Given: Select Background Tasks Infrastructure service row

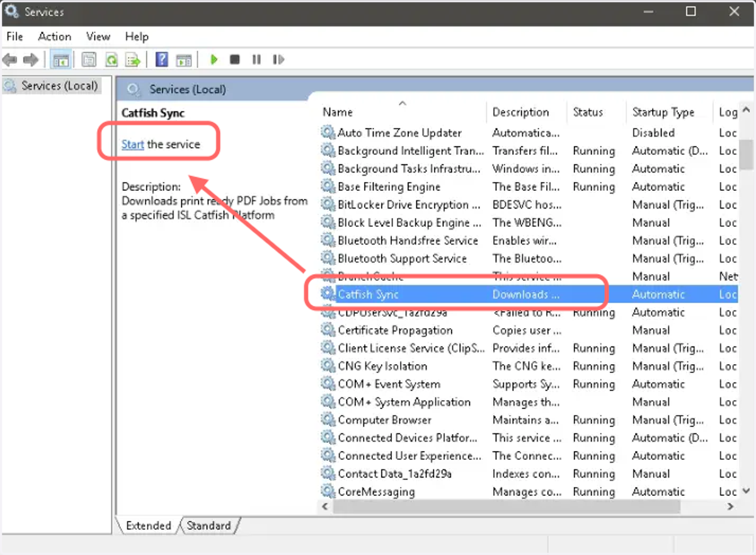Looking at the screenshot, I should [528, 169].
